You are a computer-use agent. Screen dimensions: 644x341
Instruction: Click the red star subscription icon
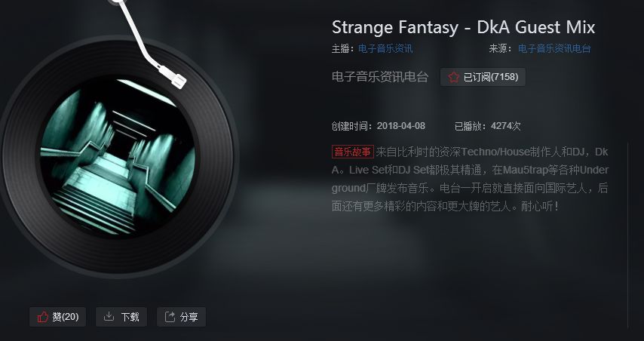point(453,77)
